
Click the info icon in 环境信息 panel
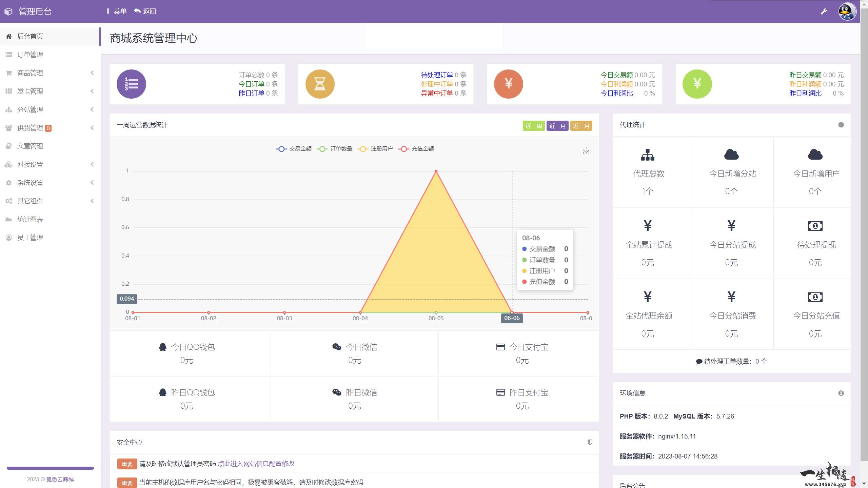(x=841, y=393)
